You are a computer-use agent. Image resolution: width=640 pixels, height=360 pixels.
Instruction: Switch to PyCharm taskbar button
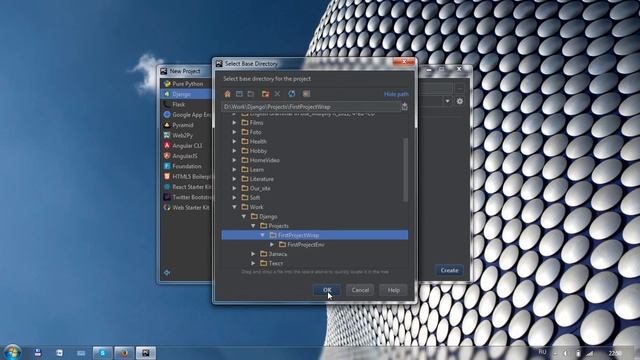pos(146,353)
